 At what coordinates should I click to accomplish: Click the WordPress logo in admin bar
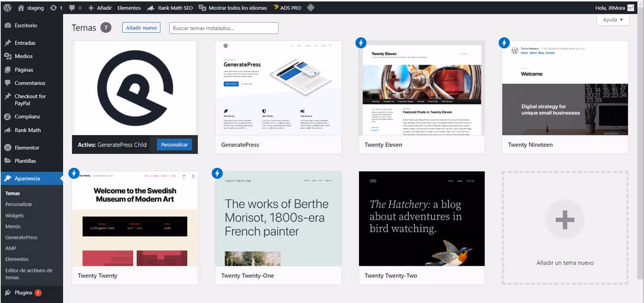point(7,8)
